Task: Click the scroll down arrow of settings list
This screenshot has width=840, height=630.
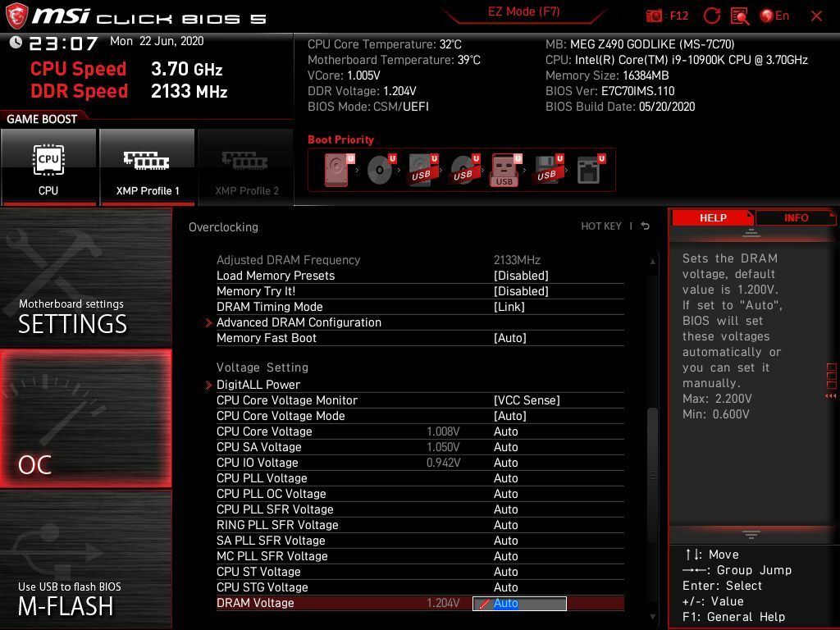Action: [x=652, y=617]
